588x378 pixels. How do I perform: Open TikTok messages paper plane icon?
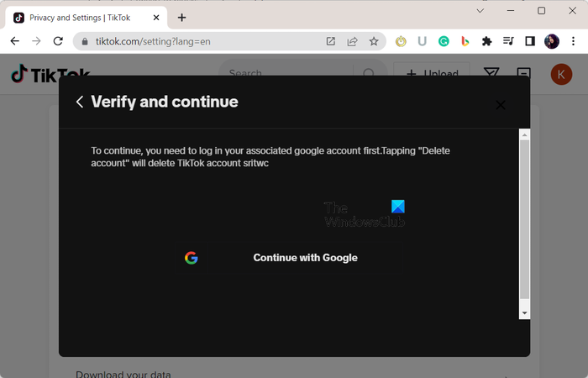click(x=491, y=73)
